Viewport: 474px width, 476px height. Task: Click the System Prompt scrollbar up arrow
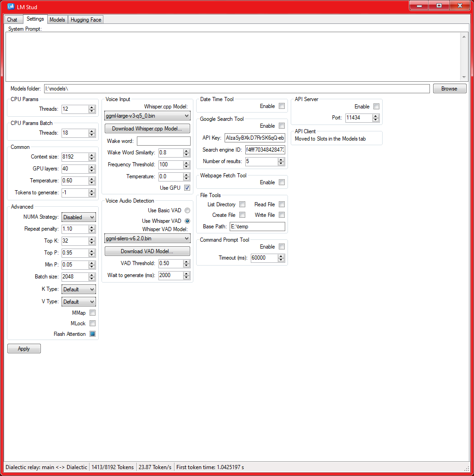click(x=464, y=36)
